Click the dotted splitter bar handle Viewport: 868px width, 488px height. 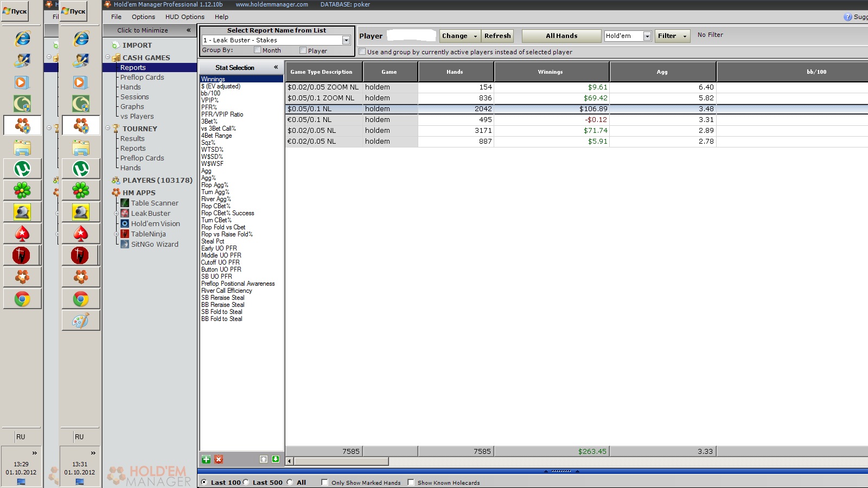pyautogui.click(x=561, y=471)
